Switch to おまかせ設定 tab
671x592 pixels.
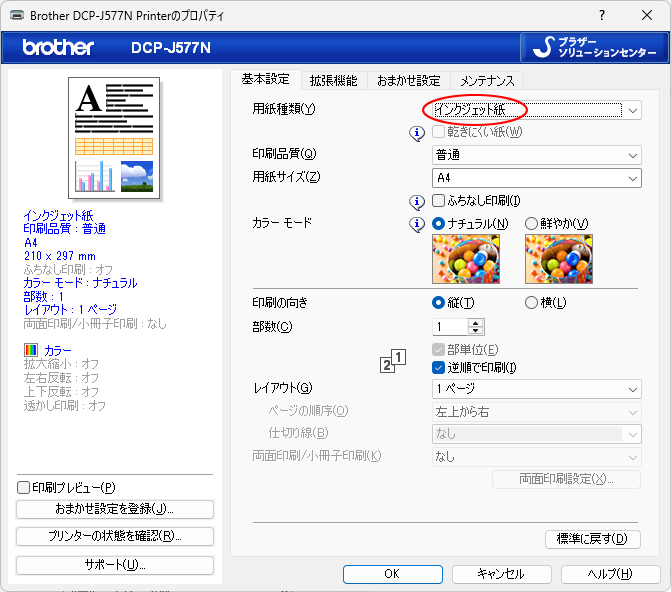[409, 80]
